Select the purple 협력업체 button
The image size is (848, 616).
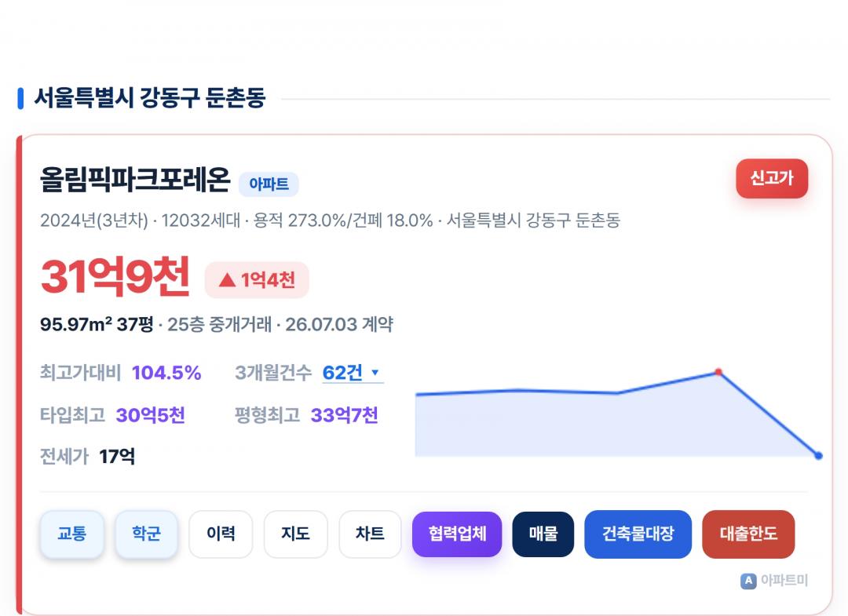457,534
